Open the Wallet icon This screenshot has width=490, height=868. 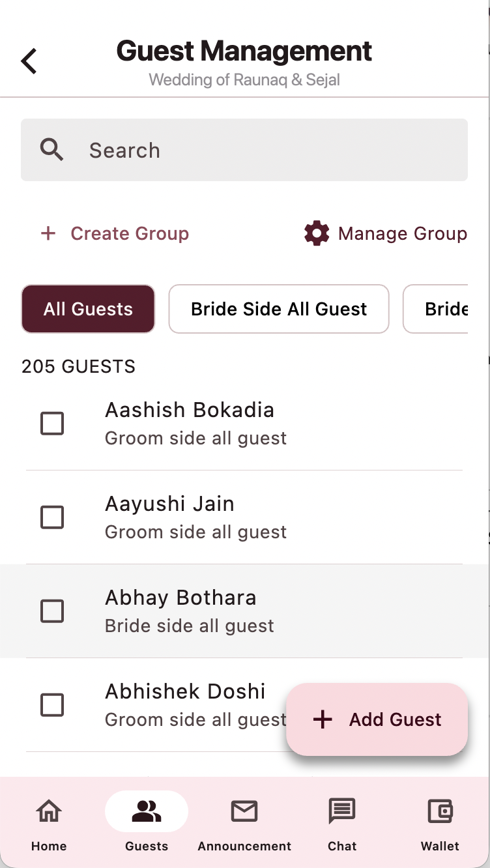(440, 811)
